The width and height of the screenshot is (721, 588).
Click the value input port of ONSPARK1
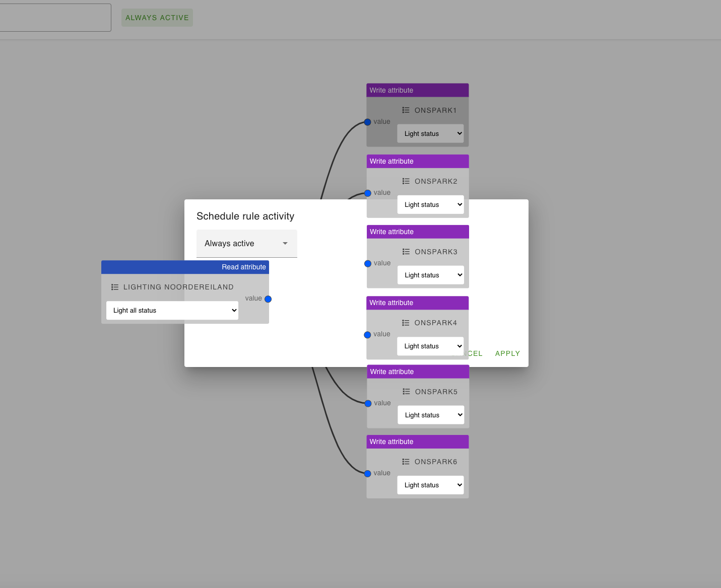(367, 122)
